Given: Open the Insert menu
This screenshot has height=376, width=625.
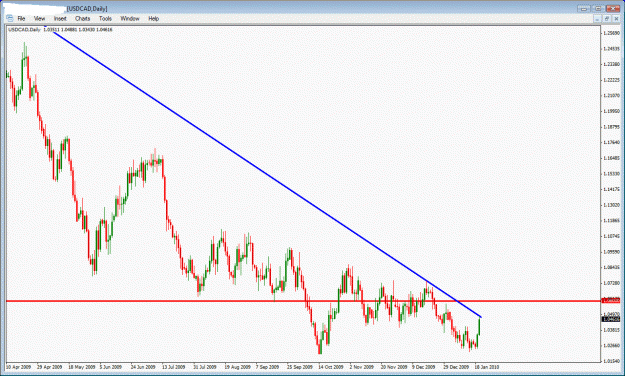Looking at the screenshot, I should point(60,18).
